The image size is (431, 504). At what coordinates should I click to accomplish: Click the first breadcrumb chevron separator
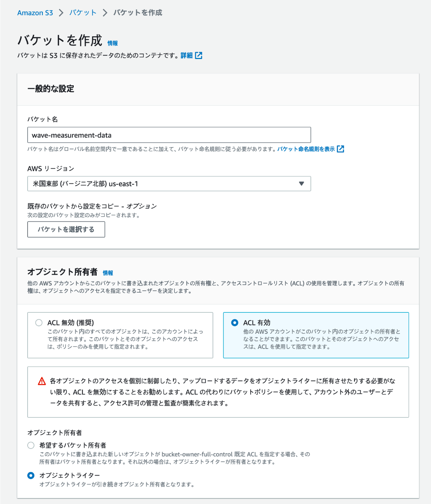[x=61, y=13]
